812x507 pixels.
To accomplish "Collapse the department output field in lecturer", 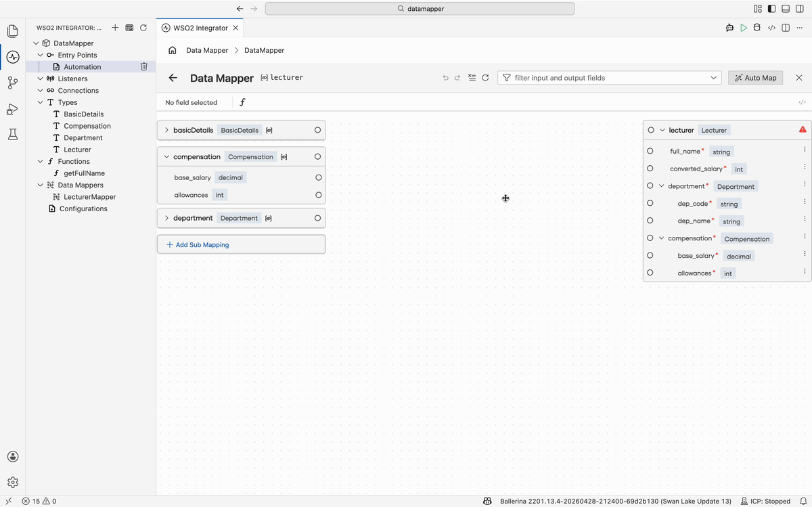I will (x=662, y=185).
